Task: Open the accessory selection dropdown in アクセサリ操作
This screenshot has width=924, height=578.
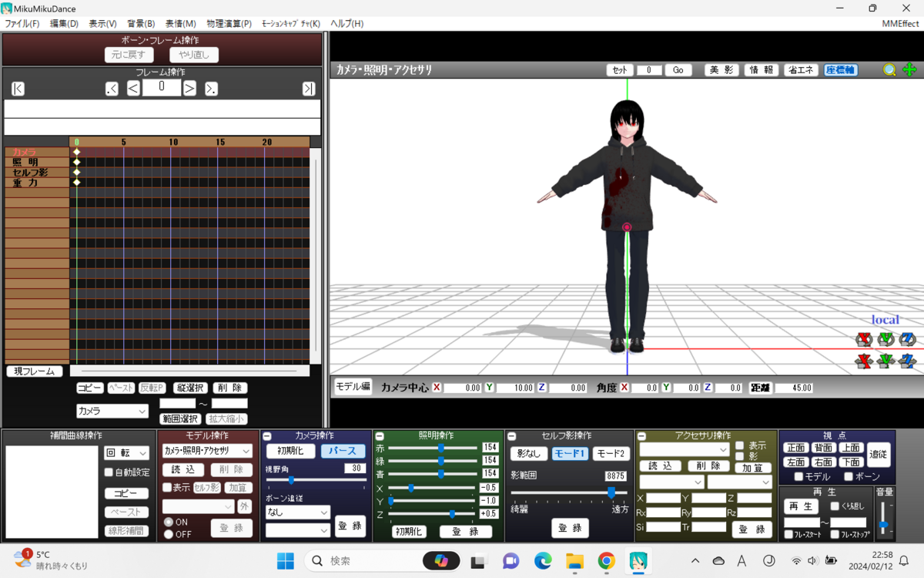Action: (685, 449)
